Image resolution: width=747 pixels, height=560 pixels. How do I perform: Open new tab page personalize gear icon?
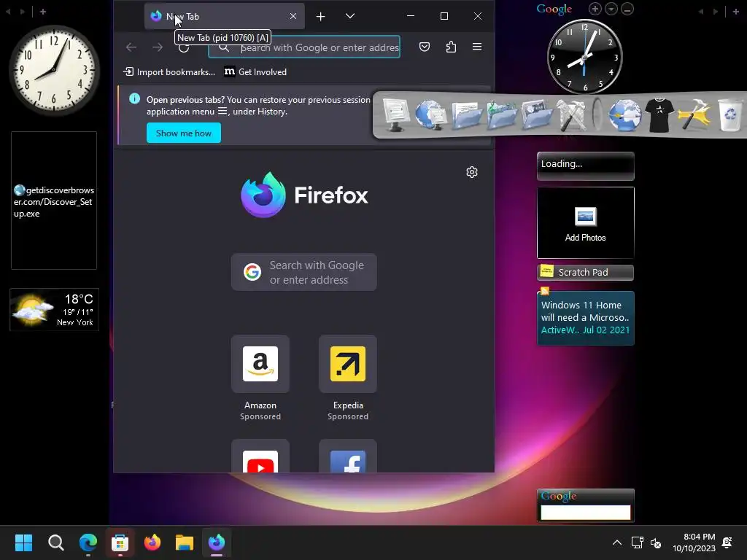(472, 172)
